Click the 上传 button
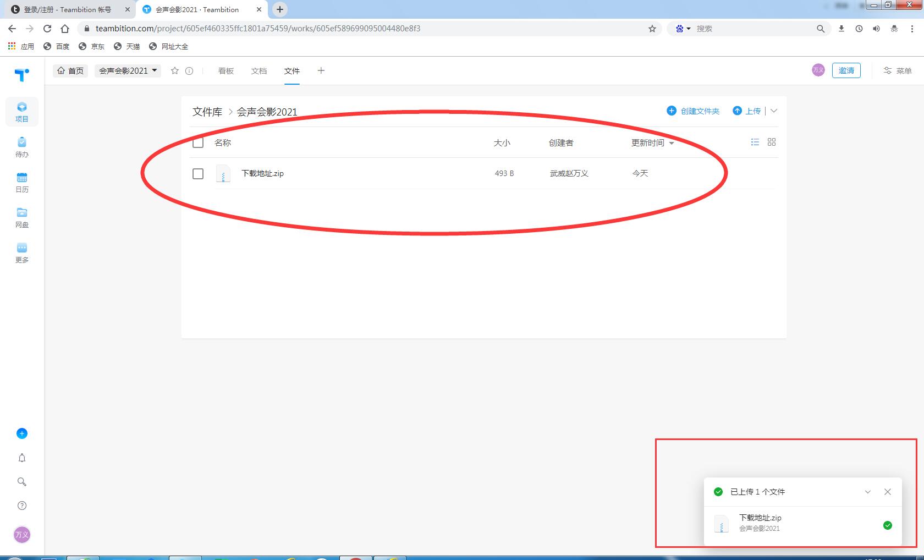 [747, 111]
